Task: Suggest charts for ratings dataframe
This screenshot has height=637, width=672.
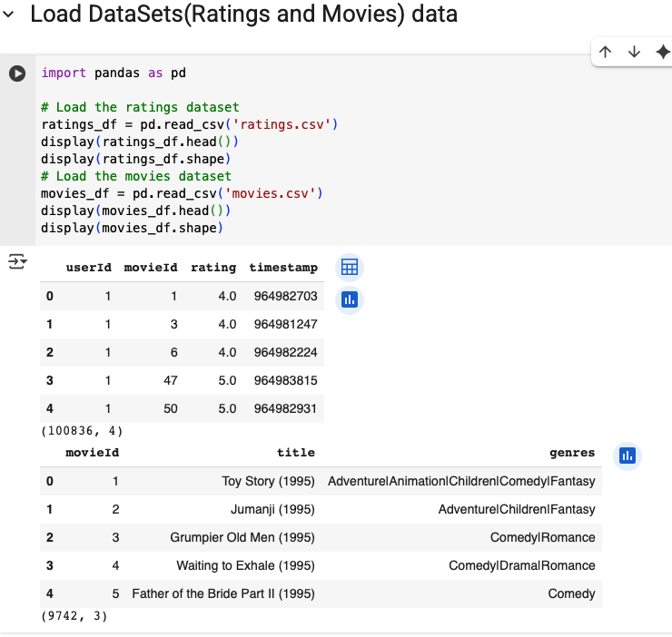Action: point(350,299)
